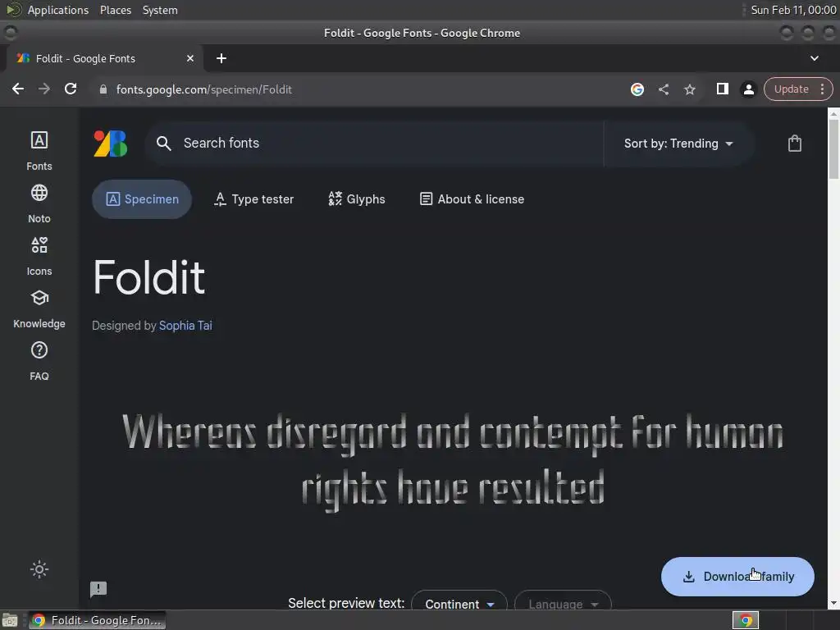Image resolution: width=840 pixels, height=630 pixels.
Task: Click the page vertical scrollbar
Action: coord(833,150)
